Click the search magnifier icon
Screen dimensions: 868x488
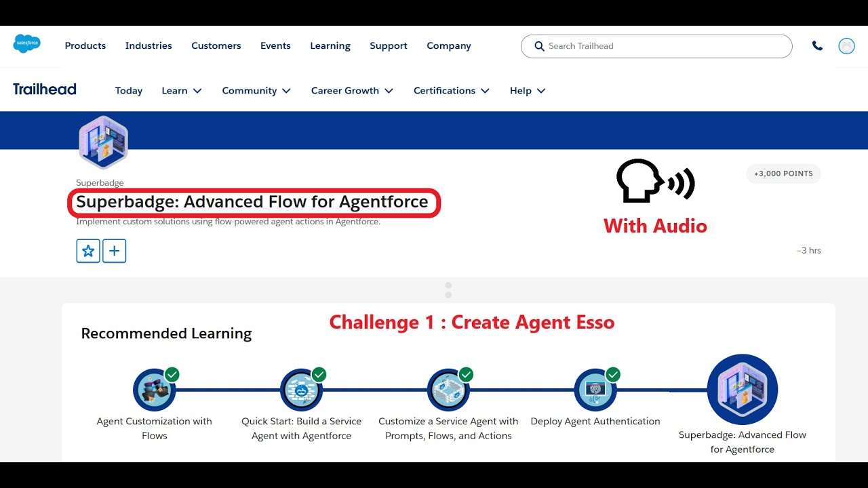539,46
